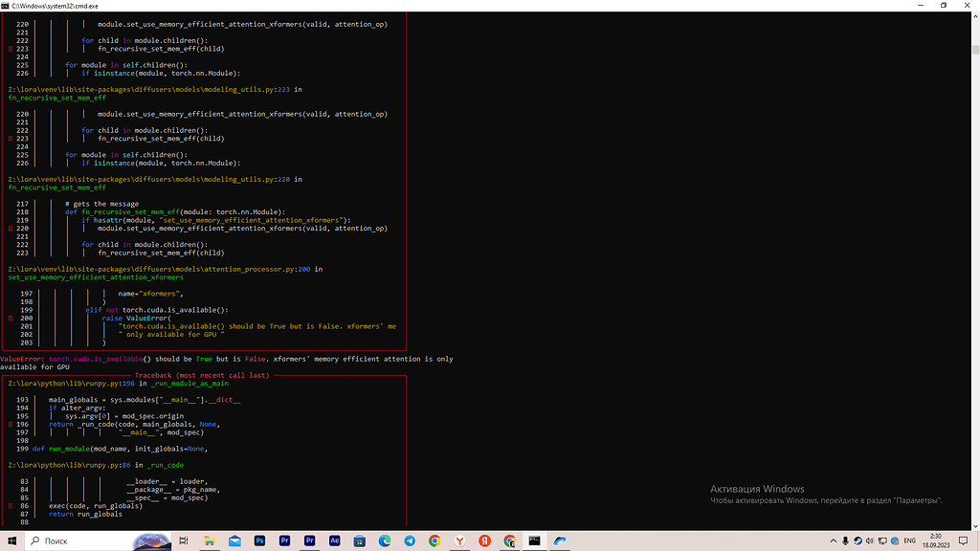Open the Yandex Browser taskbar icon
The width and height of the screenshot is (980, 551).
click(x=459, y=541)
